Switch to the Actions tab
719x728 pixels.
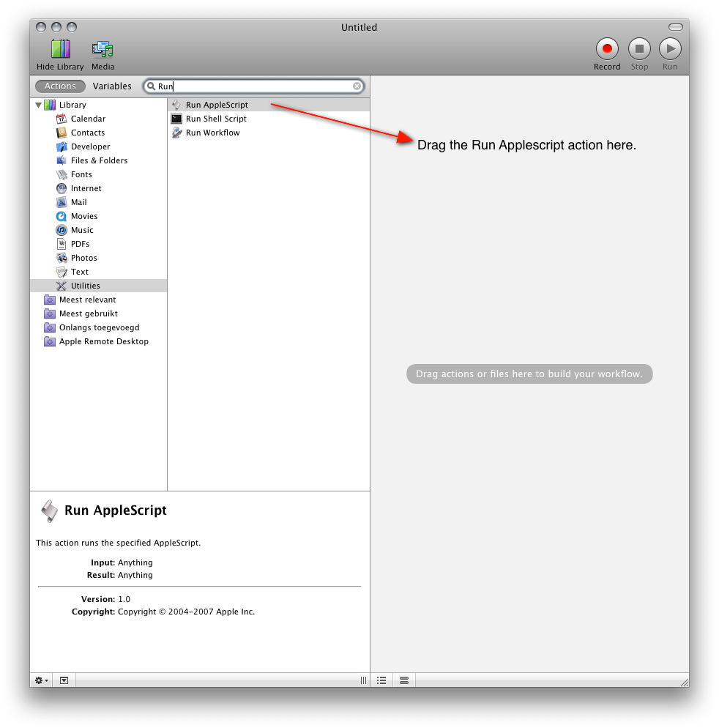click(x=60, y=86)
